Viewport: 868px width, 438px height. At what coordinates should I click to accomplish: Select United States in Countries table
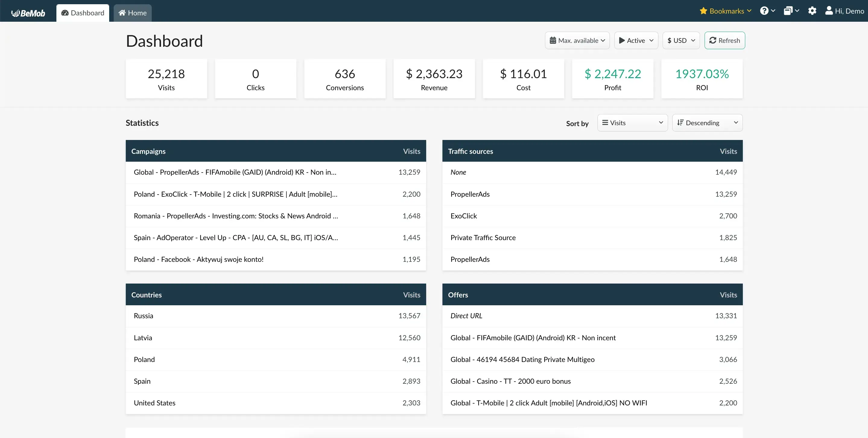pyautogui.click(x=276, y=403)
